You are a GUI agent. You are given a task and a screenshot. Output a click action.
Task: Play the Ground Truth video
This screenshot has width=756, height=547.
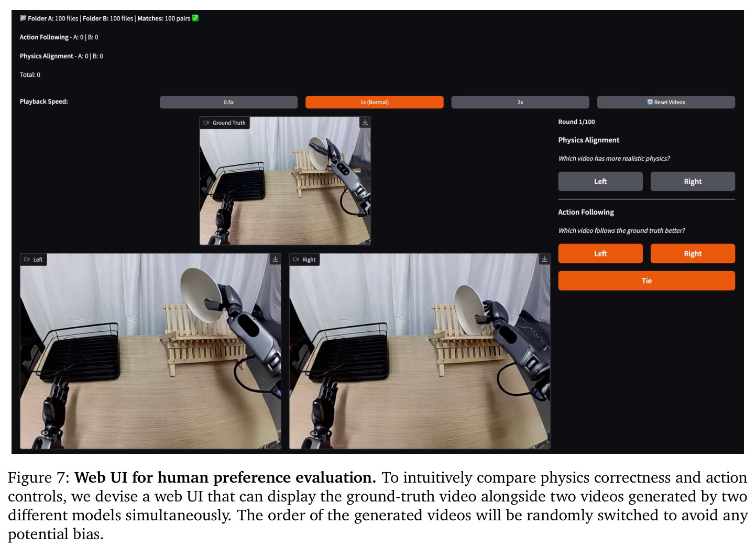click(x=285, y=181)
